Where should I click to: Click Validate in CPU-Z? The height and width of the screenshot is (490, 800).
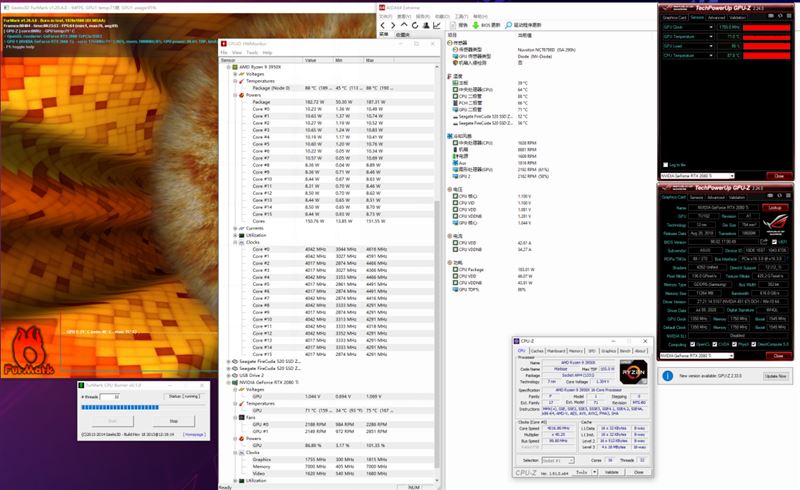(x=612, y=473)
